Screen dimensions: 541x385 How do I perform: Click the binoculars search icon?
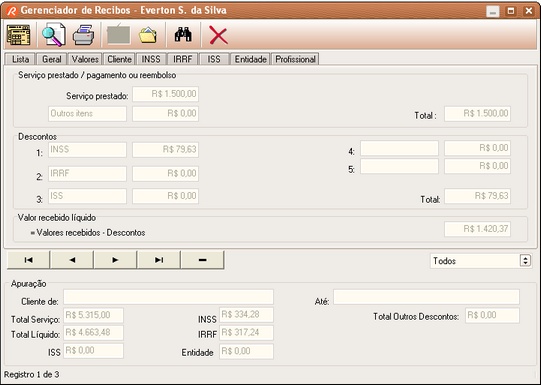(183, 34)
